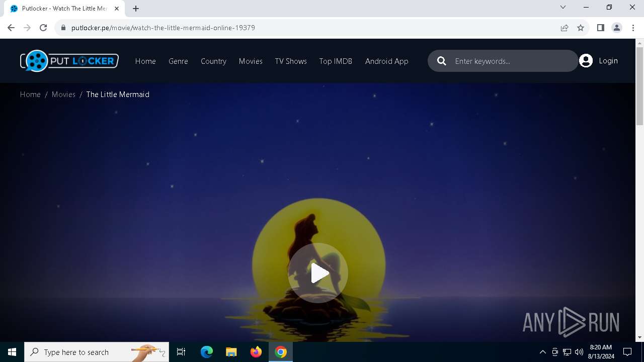
Task: Launch Microsoft Edge from taskbar
Action: (x=207, y=352)
